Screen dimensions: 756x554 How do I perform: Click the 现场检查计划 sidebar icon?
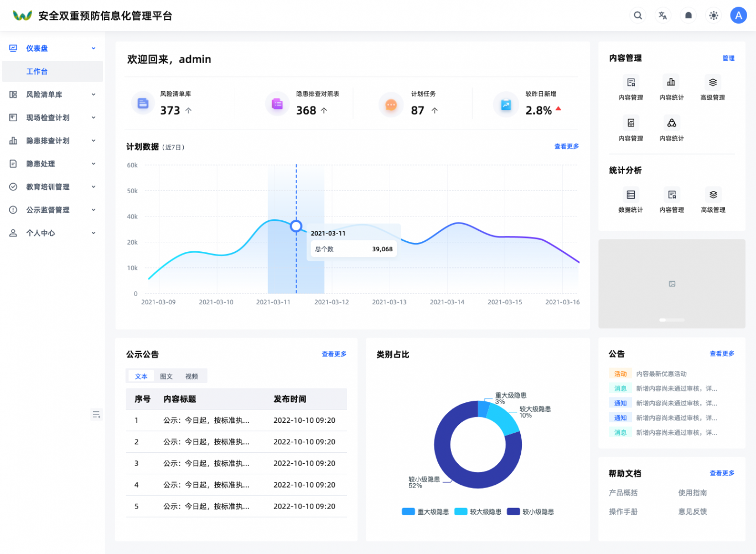pyautogui.click(x=13, y=117)
